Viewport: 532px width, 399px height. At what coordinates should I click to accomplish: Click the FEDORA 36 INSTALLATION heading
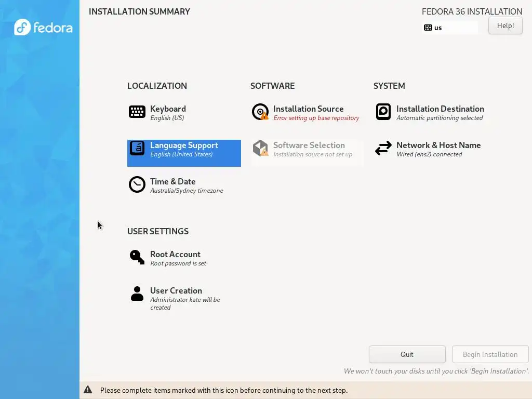pos(472,11)
